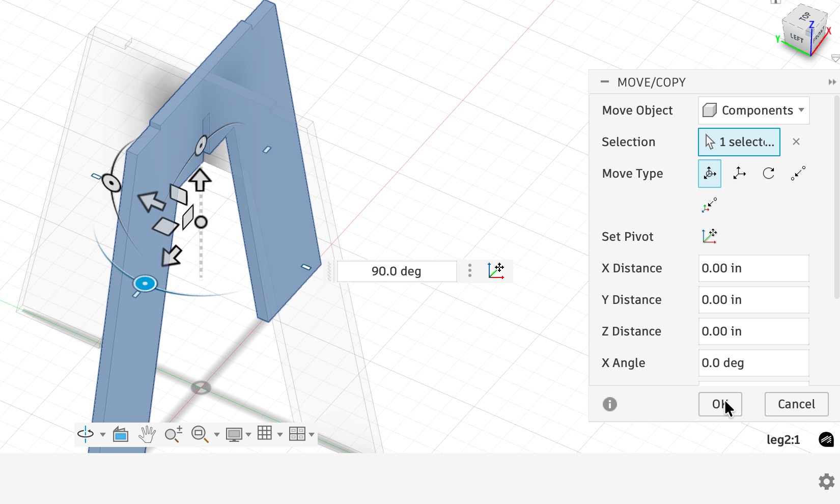
Task: Expand the Zoom Window dropdown arrow
Action: click(217, 435)
